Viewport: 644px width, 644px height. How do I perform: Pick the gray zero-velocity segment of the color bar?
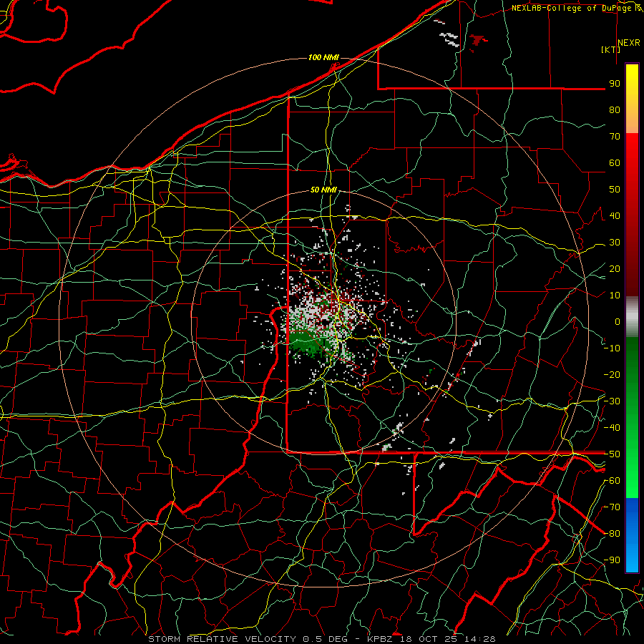pyautogui.click(x=632, y=317)
